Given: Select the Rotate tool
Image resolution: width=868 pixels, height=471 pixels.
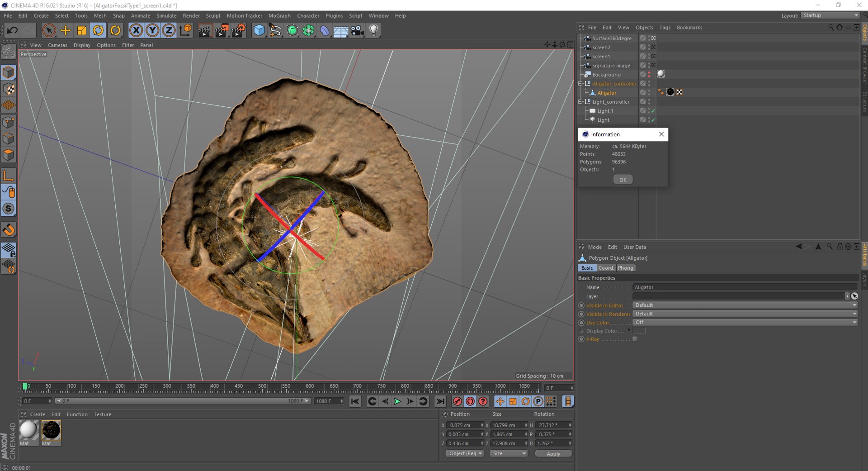Looking at the screenshot, I should point(98,30).
